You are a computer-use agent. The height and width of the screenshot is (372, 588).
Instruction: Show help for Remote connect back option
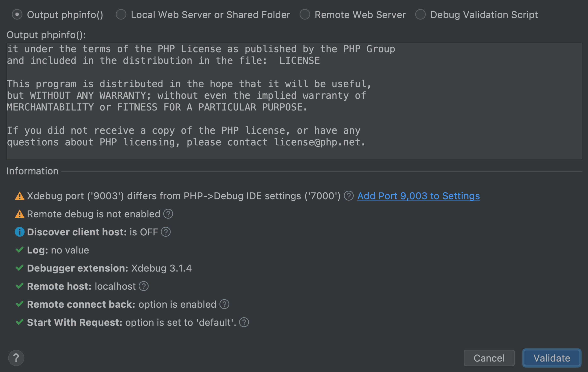coord(224,304)
